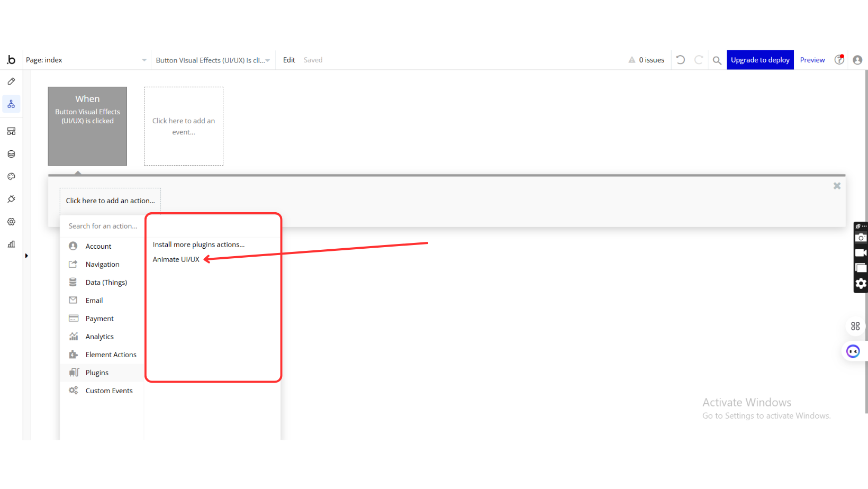Click the video record icon on right edge
This screenshot has height=489, width=868.
[x=861, y=253]
